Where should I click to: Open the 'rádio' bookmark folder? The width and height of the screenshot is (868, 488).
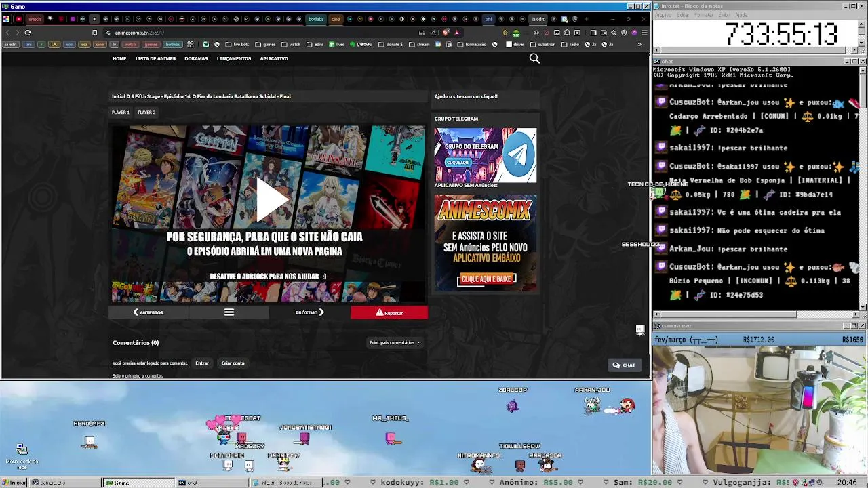(x=571, y=45)
